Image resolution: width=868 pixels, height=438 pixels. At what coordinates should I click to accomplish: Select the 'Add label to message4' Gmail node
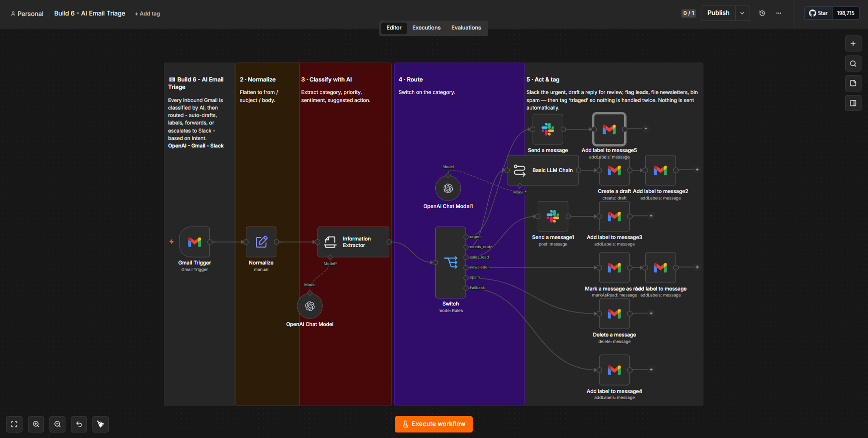614,370
